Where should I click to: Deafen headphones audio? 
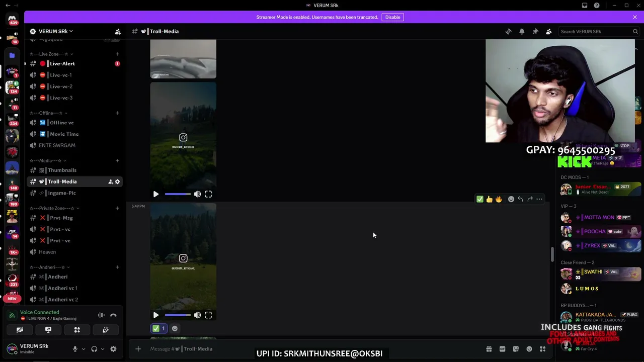click(94, 349)
